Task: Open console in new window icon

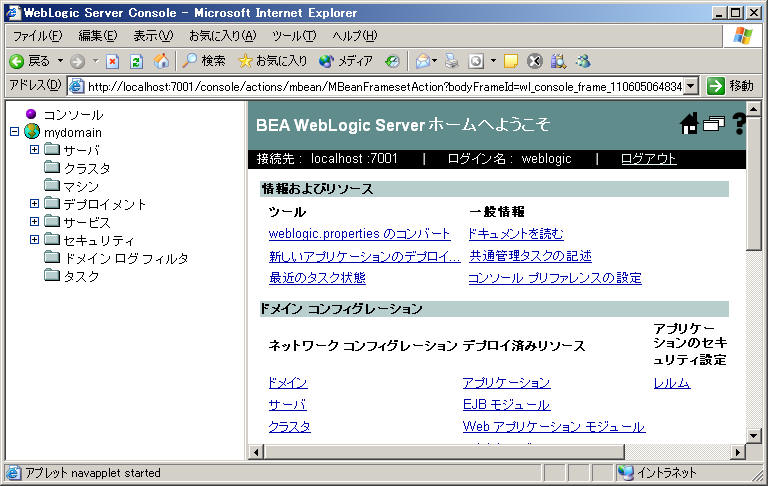Action: point(713,124)
